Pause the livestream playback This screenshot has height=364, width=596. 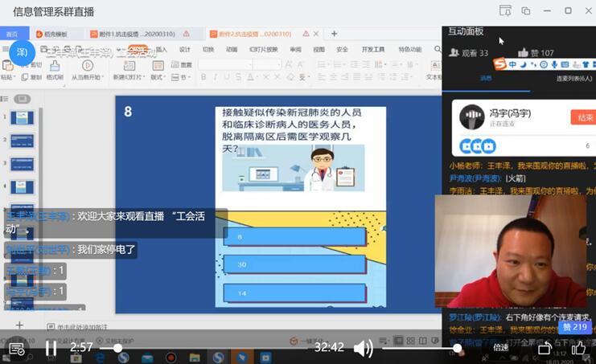(51, 348)
